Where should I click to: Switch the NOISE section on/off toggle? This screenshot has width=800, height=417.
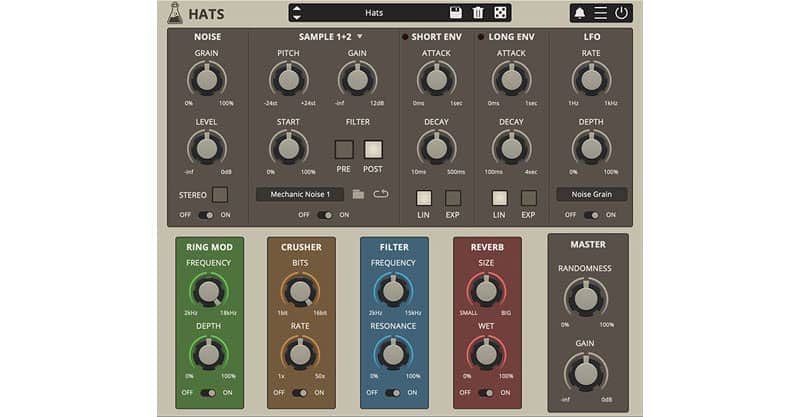pos(206,215)
